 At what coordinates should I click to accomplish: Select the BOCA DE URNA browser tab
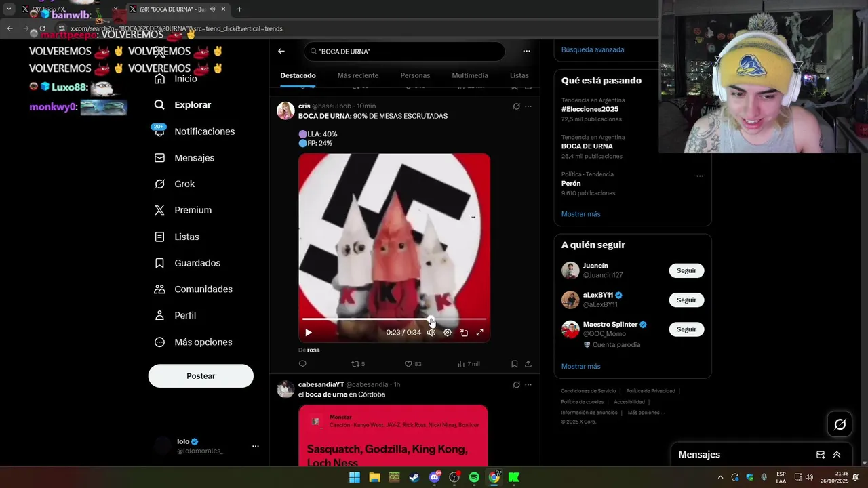176,9
